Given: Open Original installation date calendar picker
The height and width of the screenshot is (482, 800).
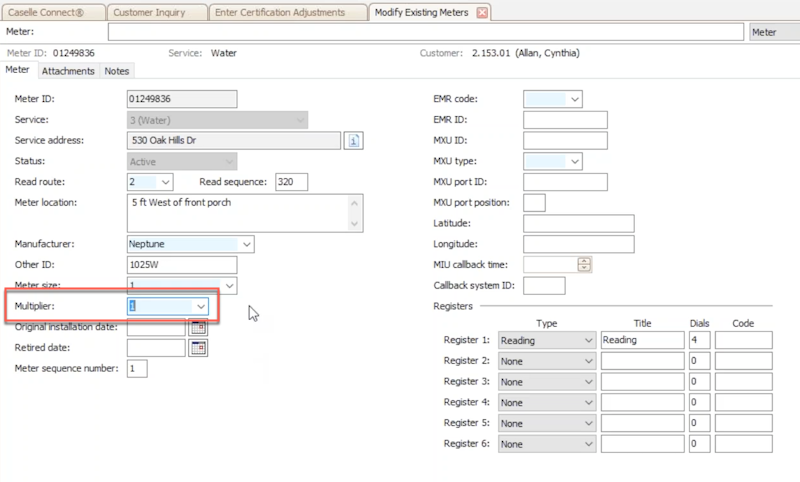Looking at the screenshot, I should [x=198, y=327].
